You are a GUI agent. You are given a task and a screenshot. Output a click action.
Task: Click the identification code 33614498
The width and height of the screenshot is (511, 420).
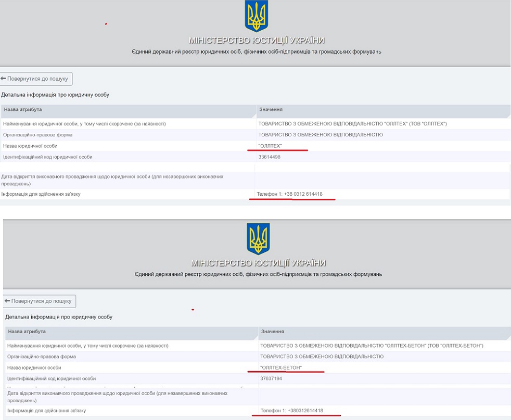269,157
